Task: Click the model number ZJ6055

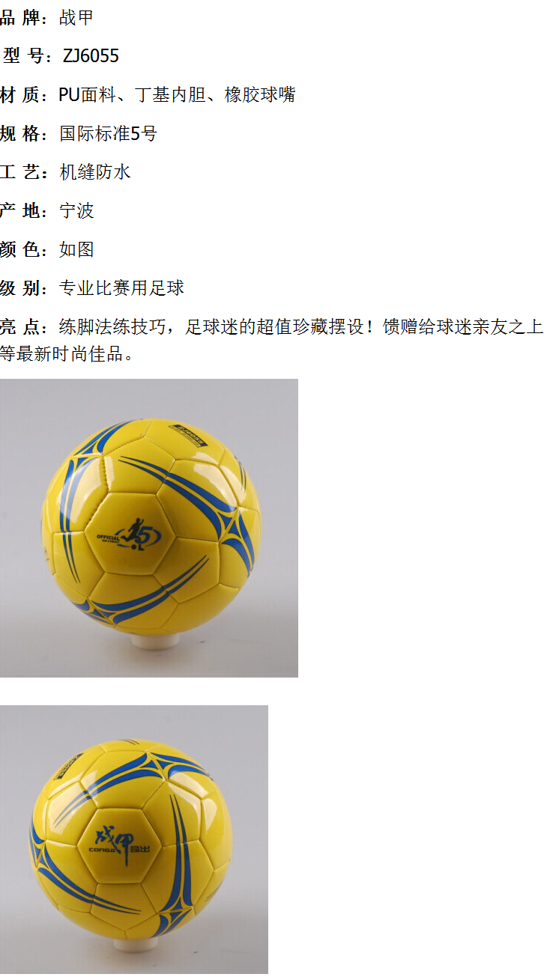Action: 91,56
